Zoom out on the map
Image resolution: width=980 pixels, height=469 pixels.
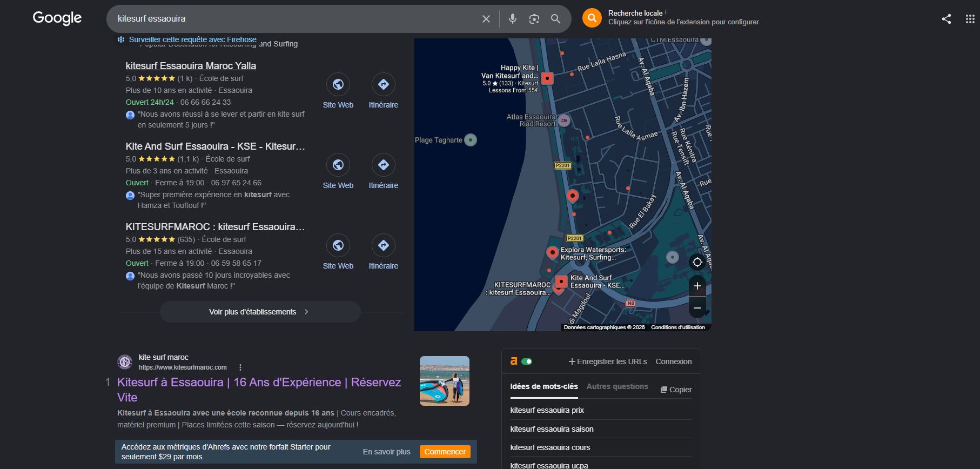697,308
